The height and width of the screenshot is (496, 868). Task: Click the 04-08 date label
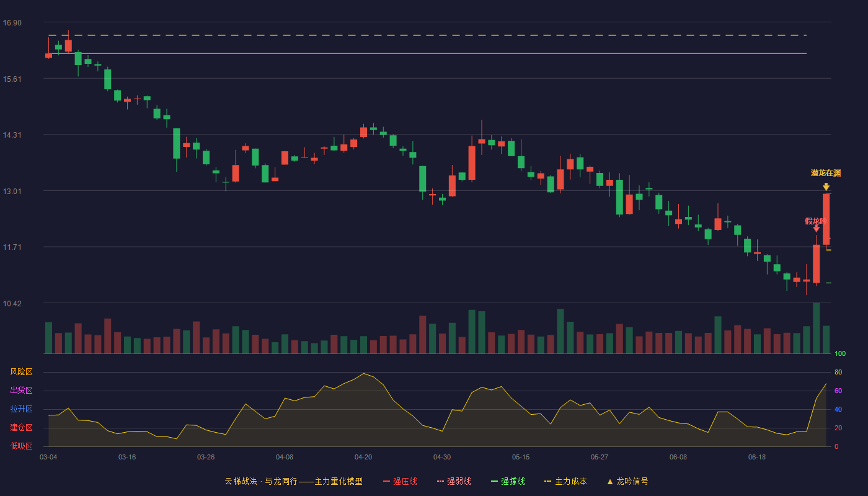pos(285,457)
